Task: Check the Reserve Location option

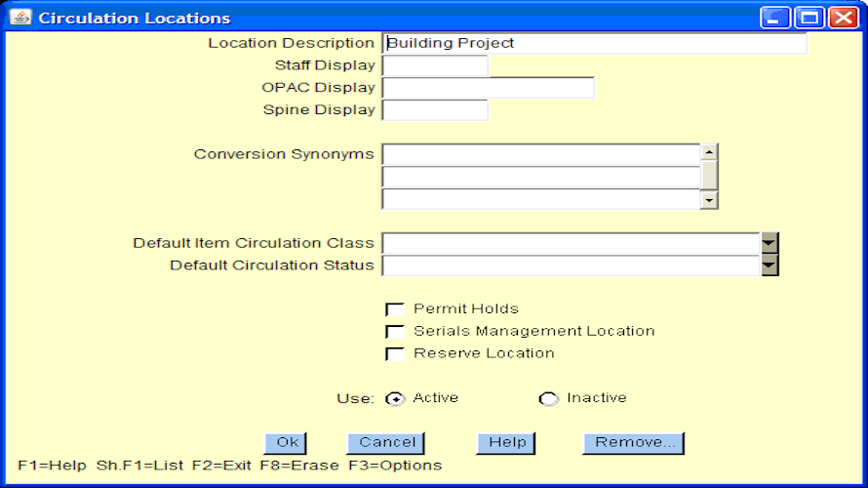Action: pyautogui.click(x=395, y=354)
